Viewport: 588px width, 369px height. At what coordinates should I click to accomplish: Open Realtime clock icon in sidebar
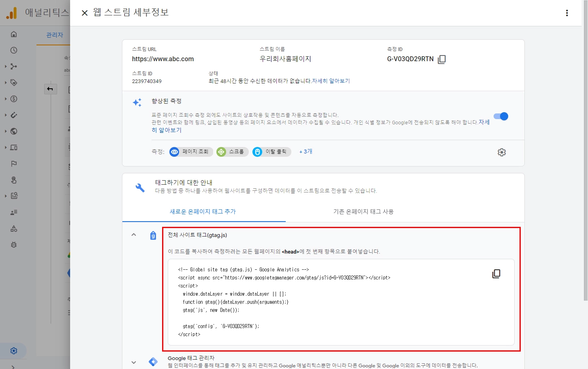(14, 50)
